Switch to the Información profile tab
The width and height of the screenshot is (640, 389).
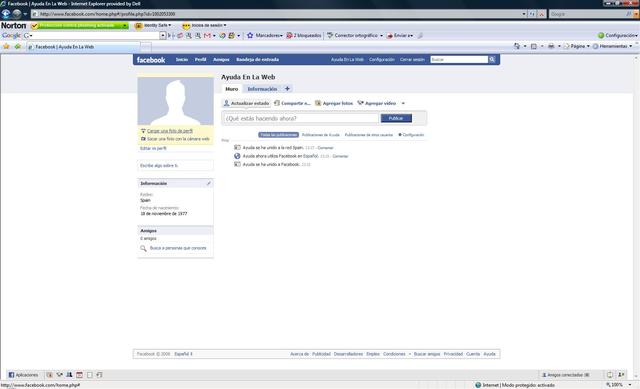[262, 89]
